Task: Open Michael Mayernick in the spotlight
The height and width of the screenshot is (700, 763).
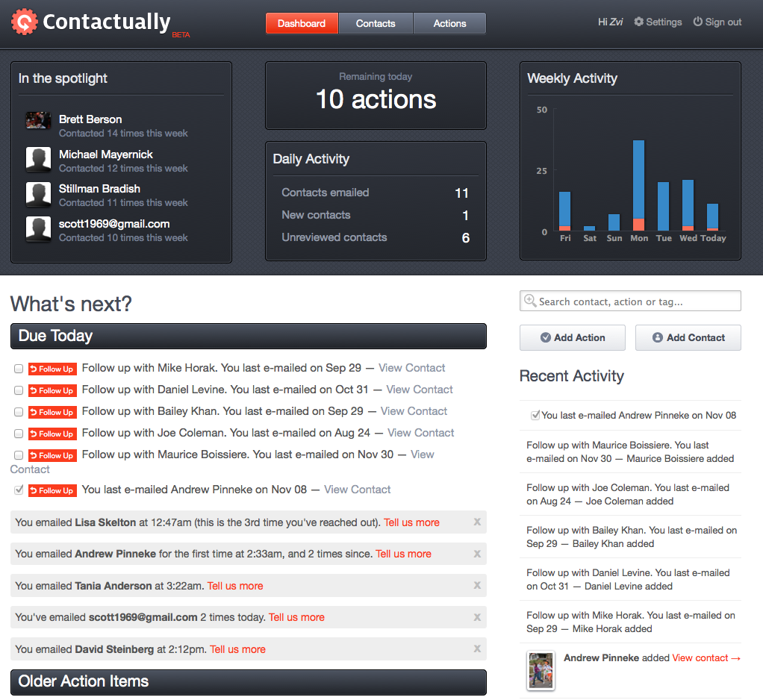Action: point(105,154)
